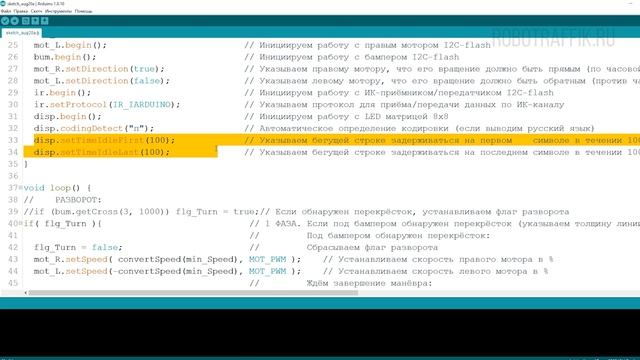Click comment Сбрасываем флаг разворота
Image resolution: width=640 pixels, height=360 pixels.
tap(372, 247)
